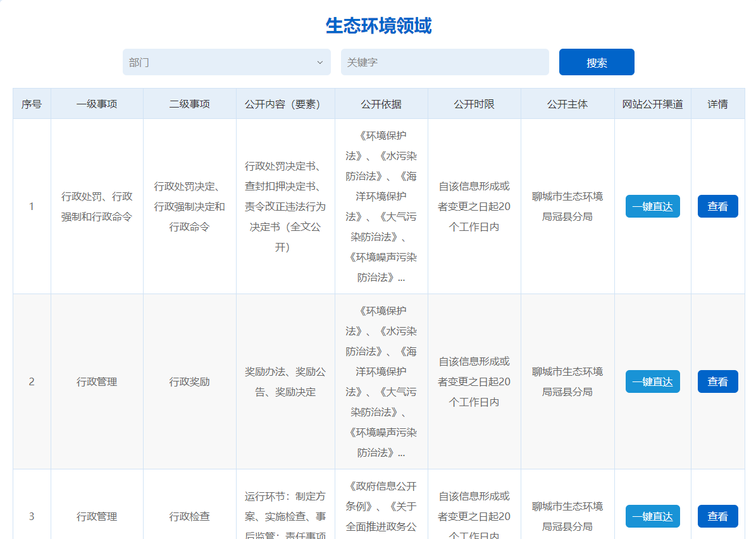The width and height of the screenshot is (756, 539).
Task: Click the 行政管理 cell in row 2
Action: [x=97, y=381]
